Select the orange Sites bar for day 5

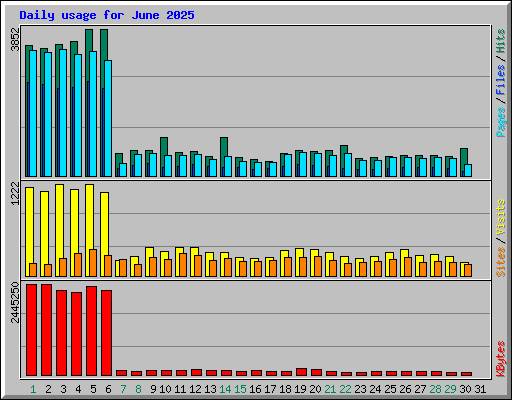[93, 263]
